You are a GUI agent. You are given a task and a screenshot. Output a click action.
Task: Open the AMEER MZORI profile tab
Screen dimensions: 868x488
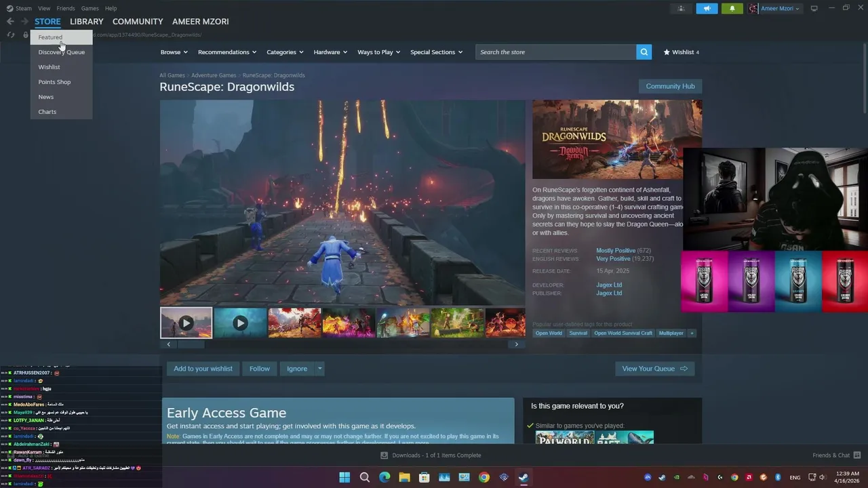(x=201, y=22)
